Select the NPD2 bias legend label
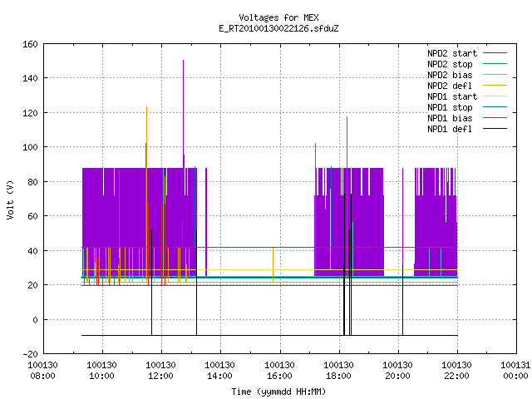 tap(450, 75)
